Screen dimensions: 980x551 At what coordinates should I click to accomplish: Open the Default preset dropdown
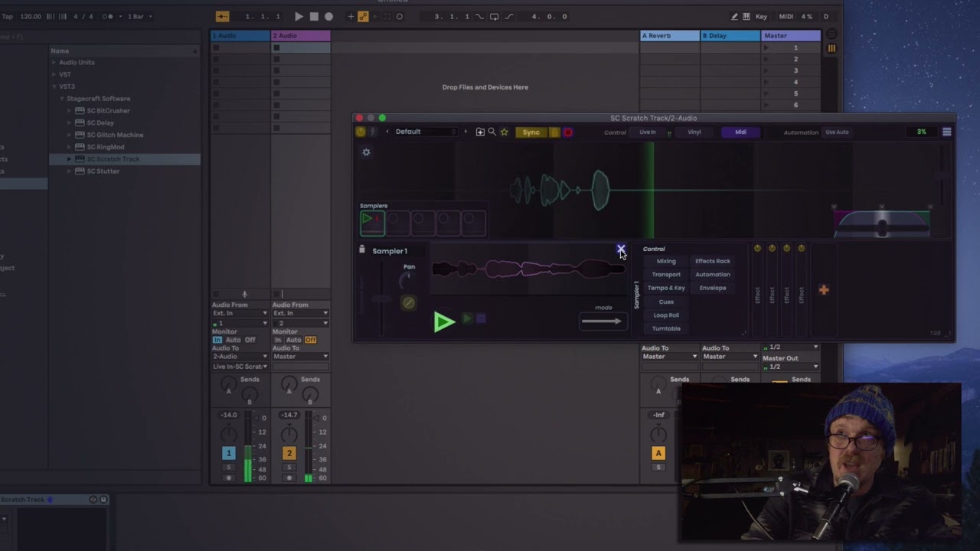(426, 132)
